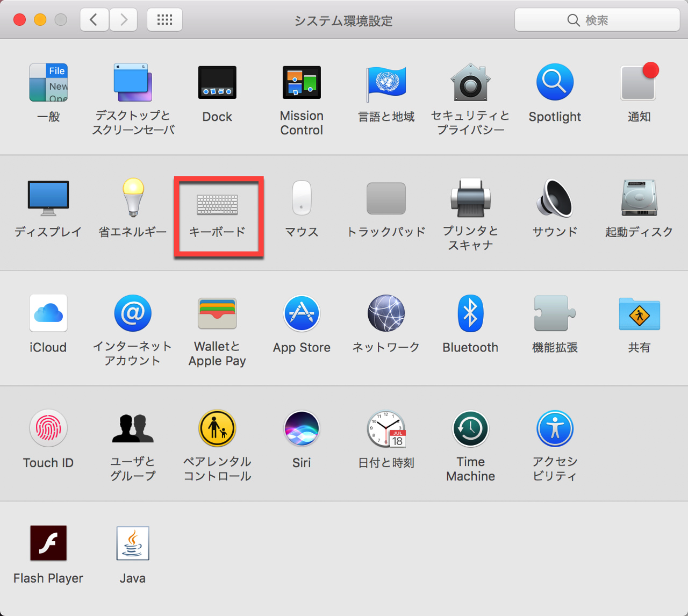The width and height of the screenshot is (688, 616).
Task: Open Wallet と Apple Pay preferences
Action: [x=217, y=313]
